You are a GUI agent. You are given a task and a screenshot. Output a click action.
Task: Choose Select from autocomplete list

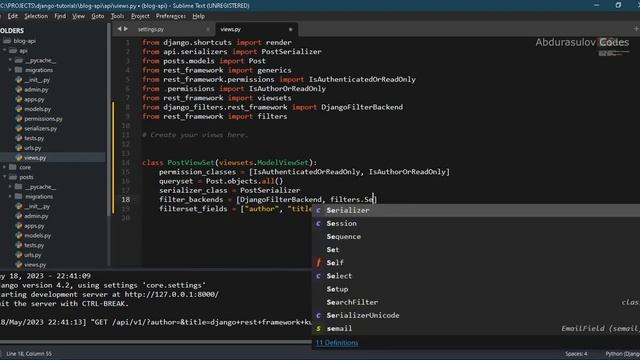pos(476,276)
